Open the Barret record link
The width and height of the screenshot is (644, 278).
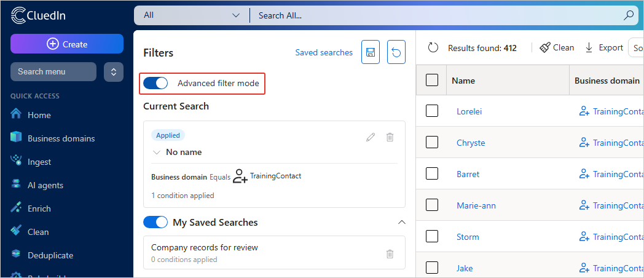click(468, 174)
